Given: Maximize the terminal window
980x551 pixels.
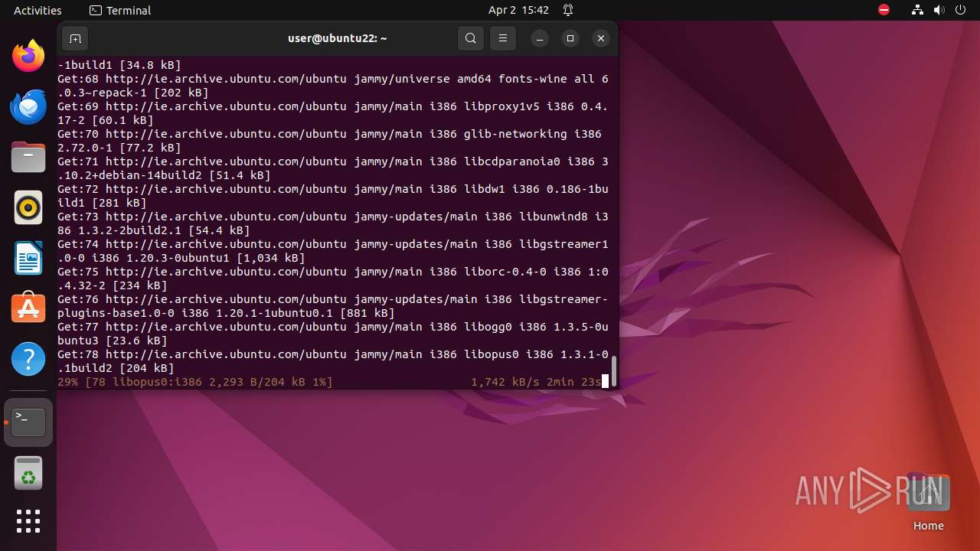Looking at the screenshot, I should 570,38.
